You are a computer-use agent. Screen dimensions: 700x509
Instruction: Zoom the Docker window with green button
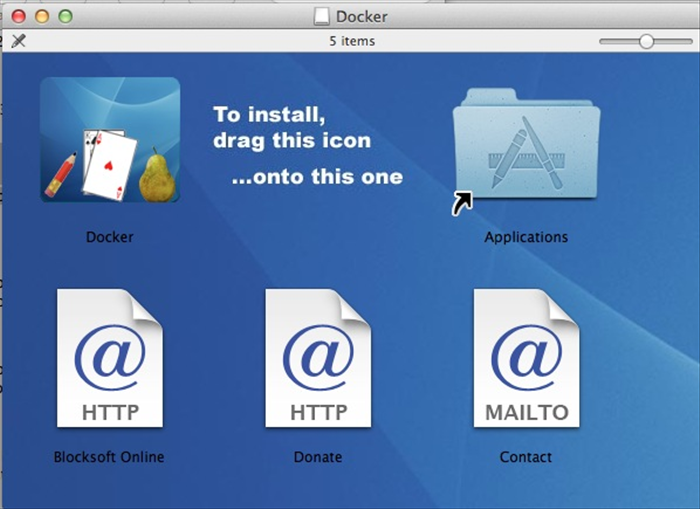point(65,17)
